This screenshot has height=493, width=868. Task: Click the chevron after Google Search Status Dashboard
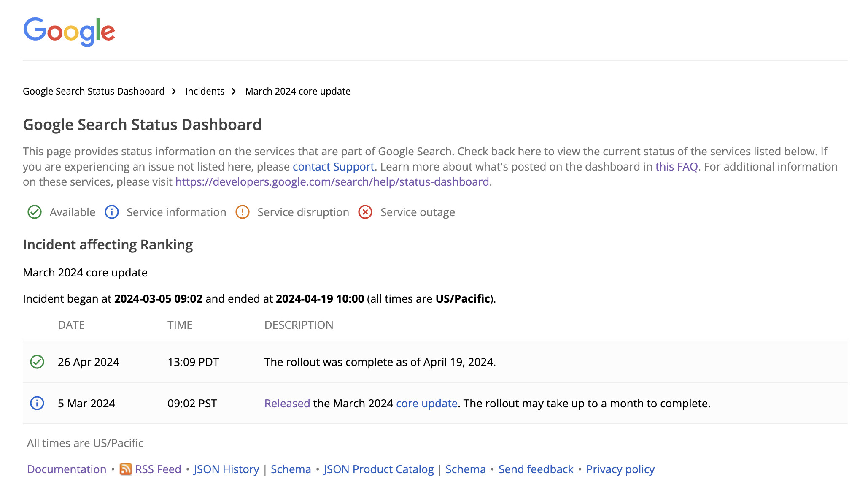pyautogui.click(x=173, y=91)
